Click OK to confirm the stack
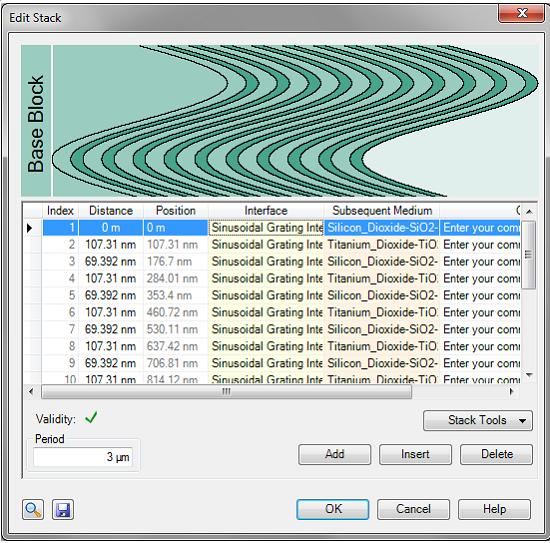Viewport: 550px width, 543px height. coord(333,509)
